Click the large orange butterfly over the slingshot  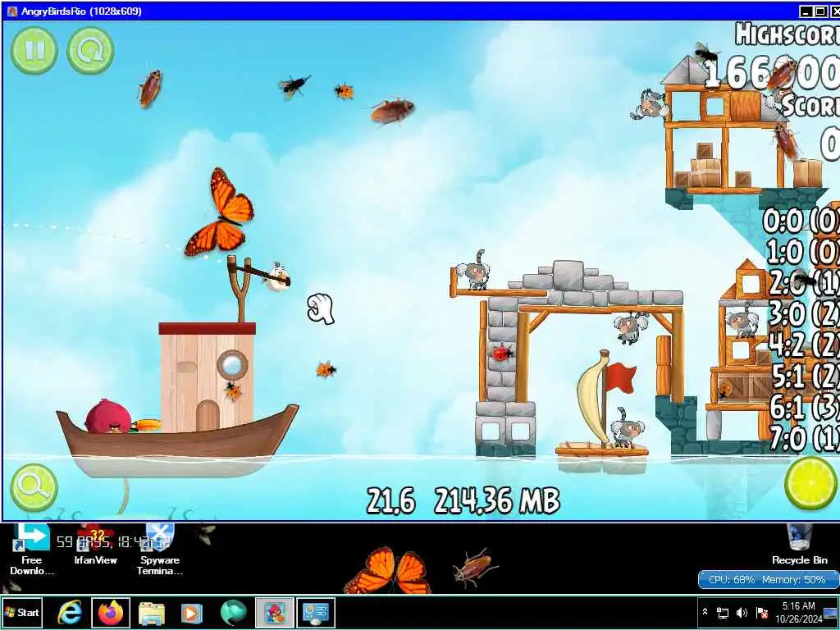tap(220, 213)
